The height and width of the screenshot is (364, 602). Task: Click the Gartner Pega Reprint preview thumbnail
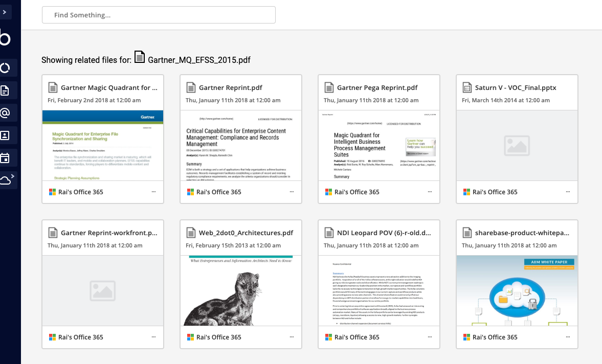[379, 145]
